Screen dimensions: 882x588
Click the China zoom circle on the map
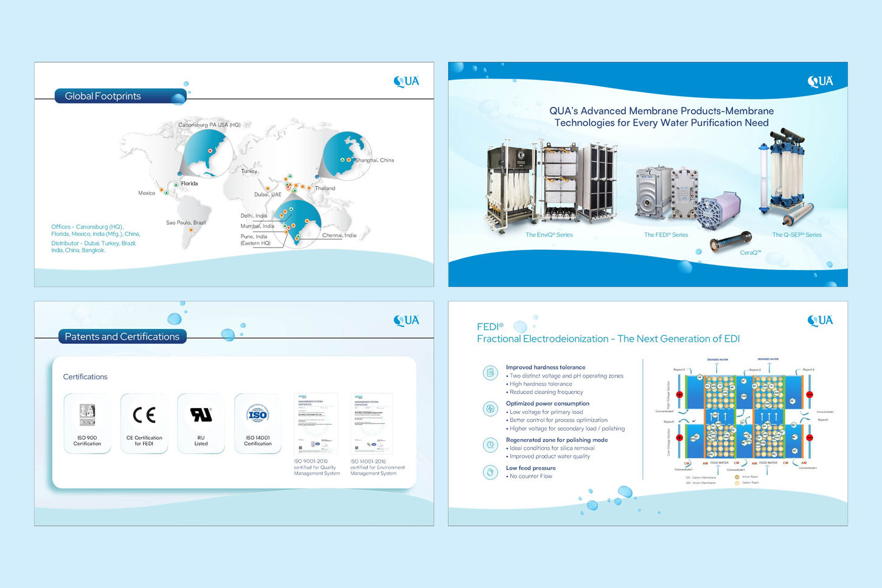coord(347,156)
